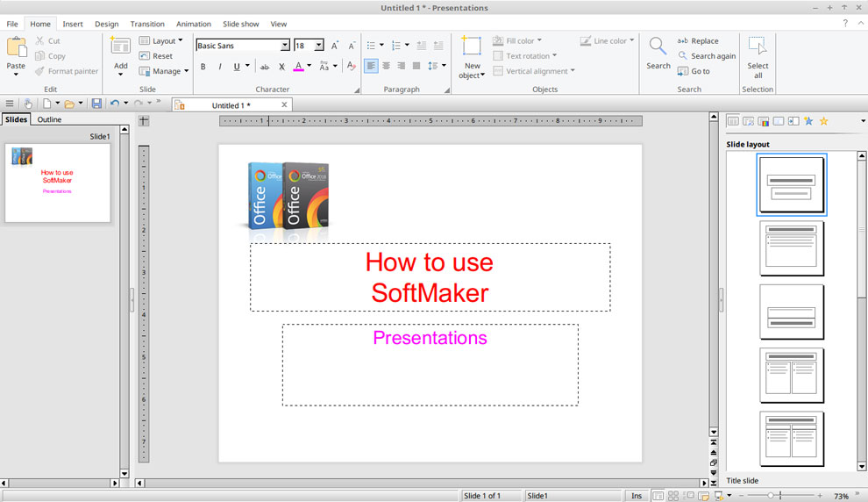Open yellow star animation schemes icon
Screen dimensions: 868x502
[823, 121]
